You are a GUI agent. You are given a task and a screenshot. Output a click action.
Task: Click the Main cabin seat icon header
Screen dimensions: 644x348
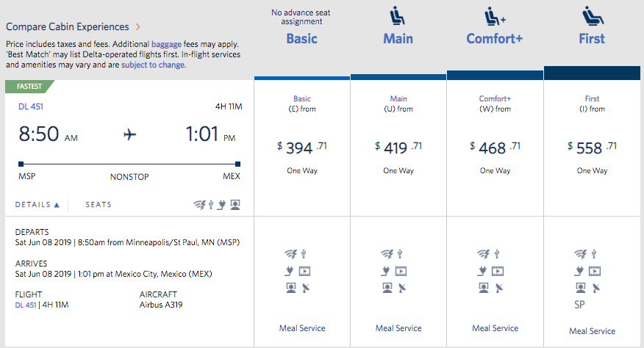[398, 15]
